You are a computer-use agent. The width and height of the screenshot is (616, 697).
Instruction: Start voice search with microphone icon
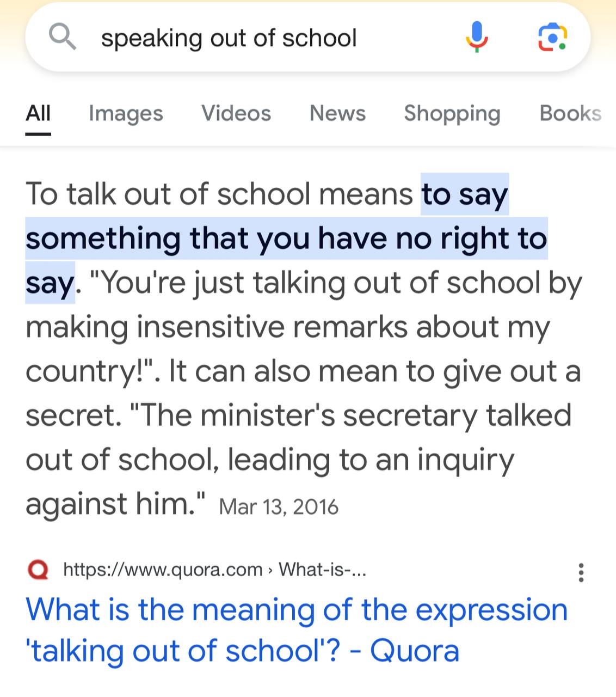[x=477, y=37]
